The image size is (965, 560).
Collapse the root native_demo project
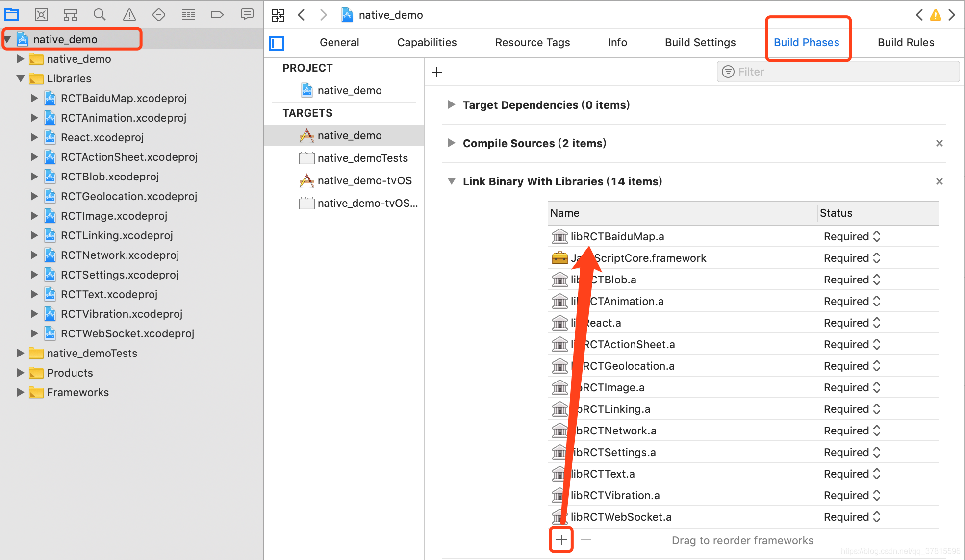point(8,39)
